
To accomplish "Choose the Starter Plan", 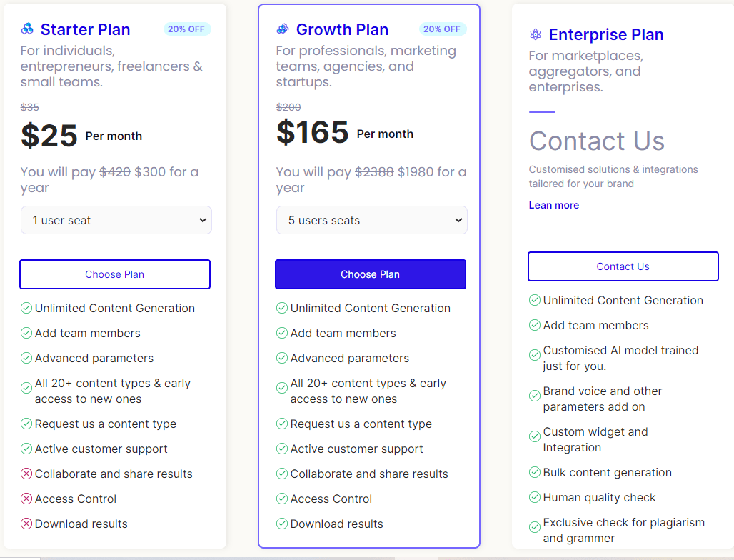I will [115, 274].
